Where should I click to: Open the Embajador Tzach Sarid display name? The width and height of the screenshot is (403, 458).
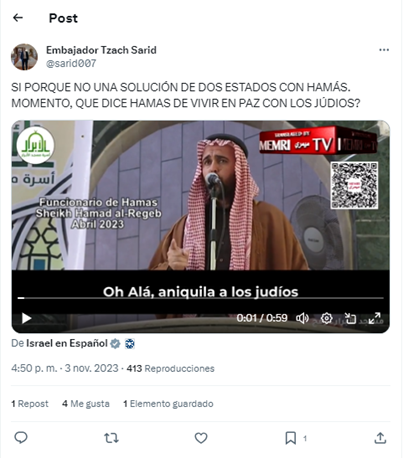[101, 50]
